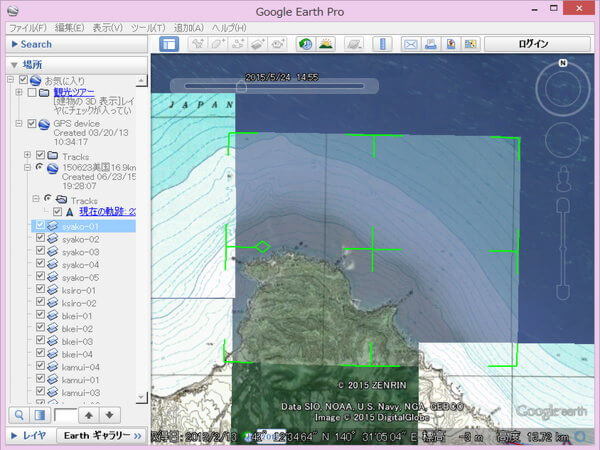Uncheck the bkei-03 overlay checkbox
Image resolution: width=600 pixels, height=450 pixels.
(x=40, y=340)
